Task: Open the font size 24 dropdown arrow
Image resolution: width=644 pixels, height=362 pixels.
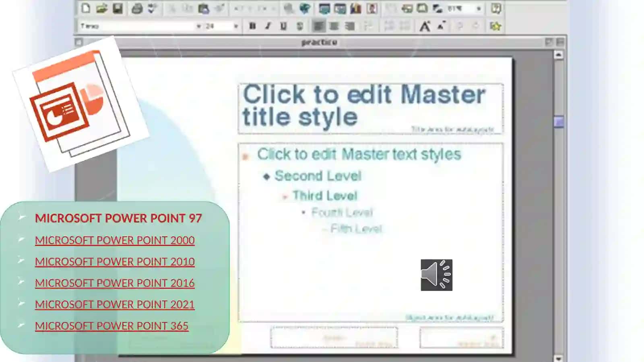Action: click(236, 26)
